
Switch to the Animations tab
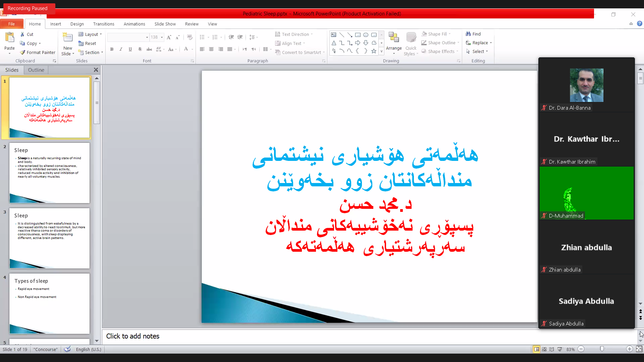tap(134, 24)
